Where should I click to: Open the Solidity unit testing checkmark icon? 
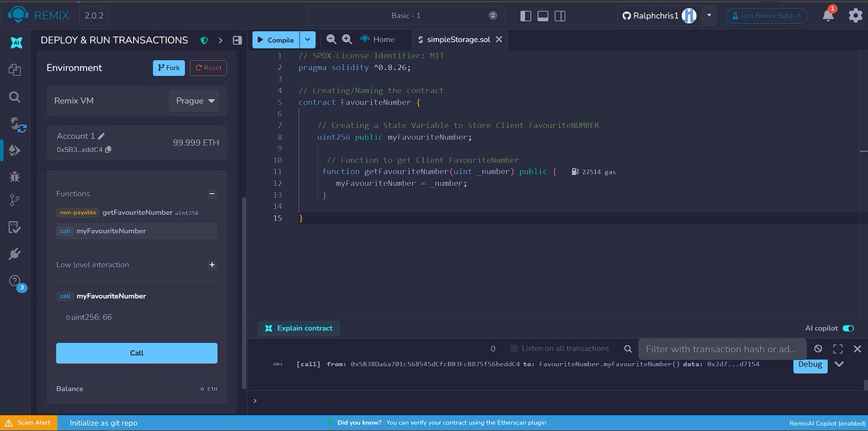coord(14,228)
